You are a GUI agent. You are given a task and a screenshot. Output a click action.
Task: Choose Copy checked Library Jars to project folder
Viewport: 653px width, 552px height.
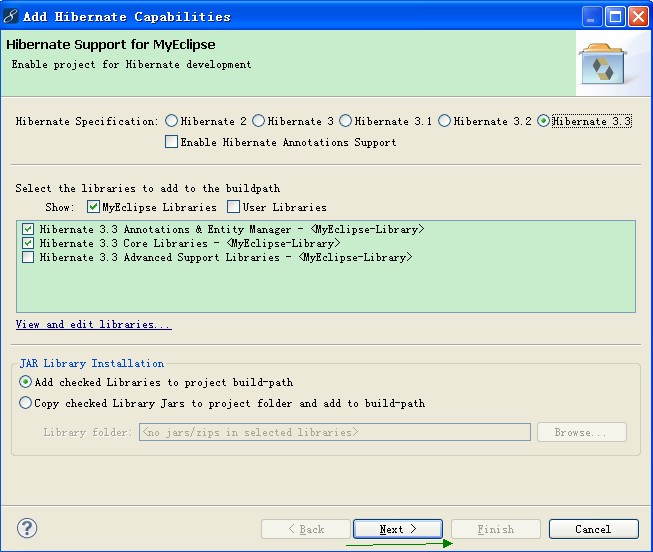[x=25, y=403]
